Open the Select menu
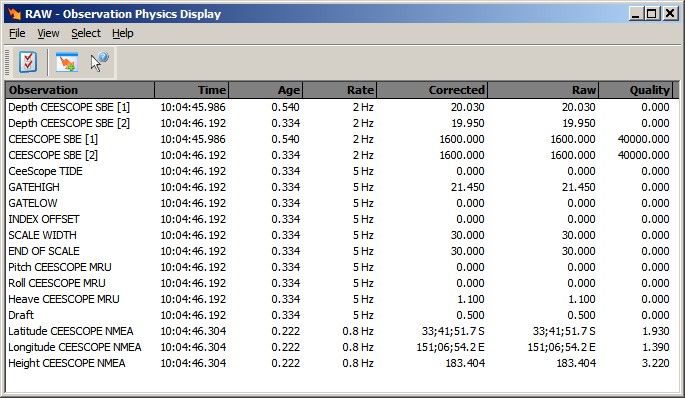The width and height of the screenshot is (685, 398). (86, 33)
